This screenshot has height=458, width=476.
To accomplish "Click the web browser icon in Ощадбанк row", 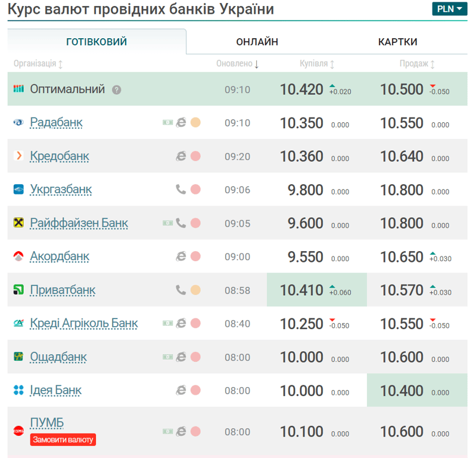I will point(181,357).
